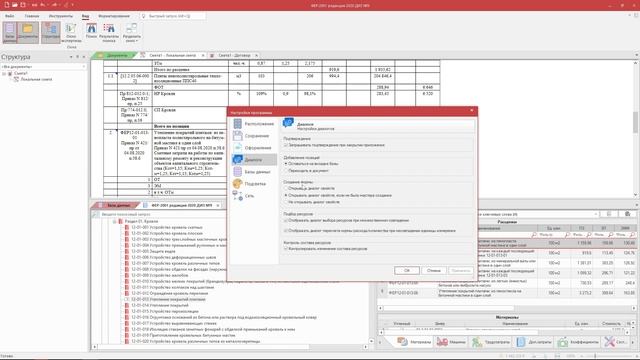Open the Сеть settings section
Image resolution: width=640 pixels, height=360 pixels.
click(x=254, y=196)
